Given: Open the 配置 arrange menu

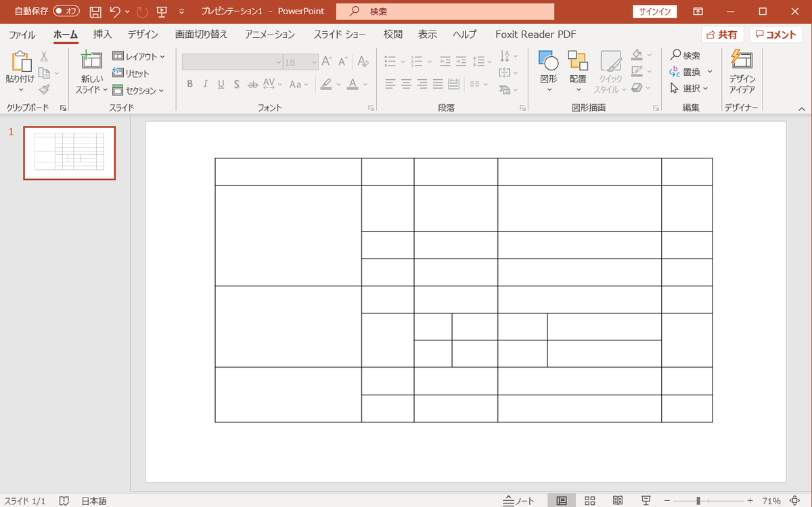Looking at the screenshot, I should pyautogui.click(x=578, y=72).
